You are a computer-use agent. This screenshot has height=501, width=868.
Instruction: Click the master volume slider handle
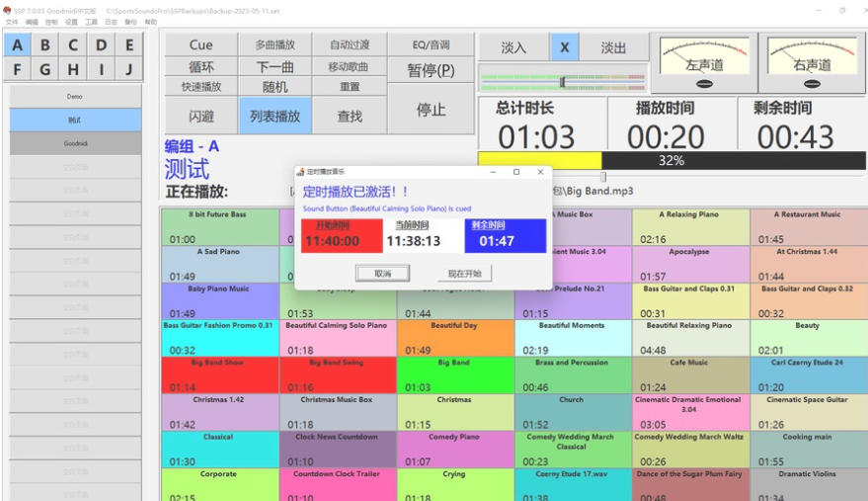point(563,82)
